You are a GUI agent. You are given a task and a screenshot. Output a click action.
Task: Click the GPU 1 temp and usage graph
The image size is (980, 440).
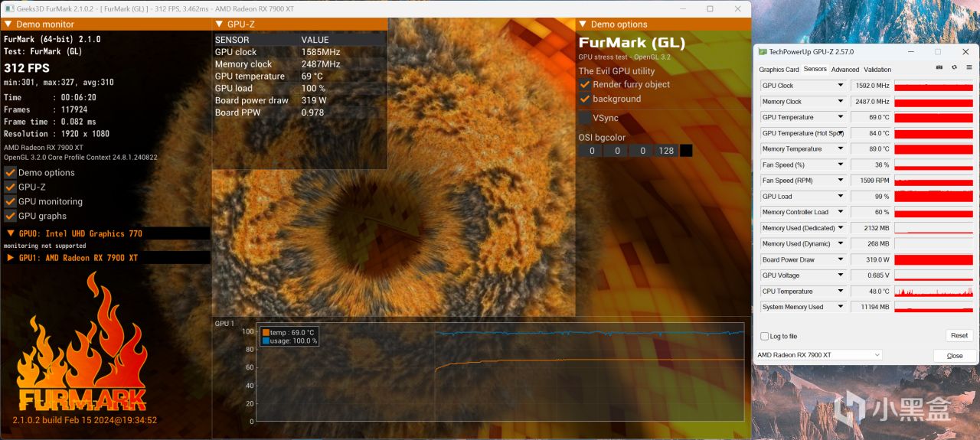(501, 372)
